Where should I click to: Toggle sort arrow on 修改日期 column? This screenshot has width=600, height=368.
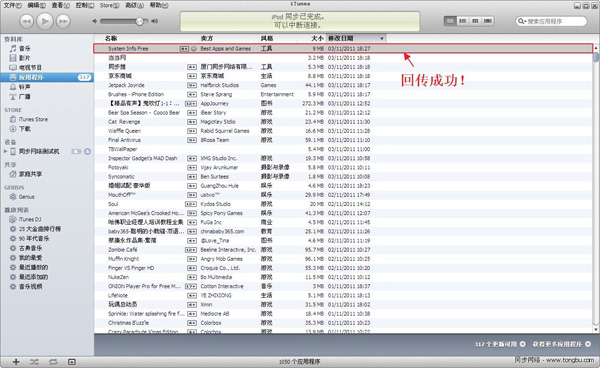click(x=382, y=39)
